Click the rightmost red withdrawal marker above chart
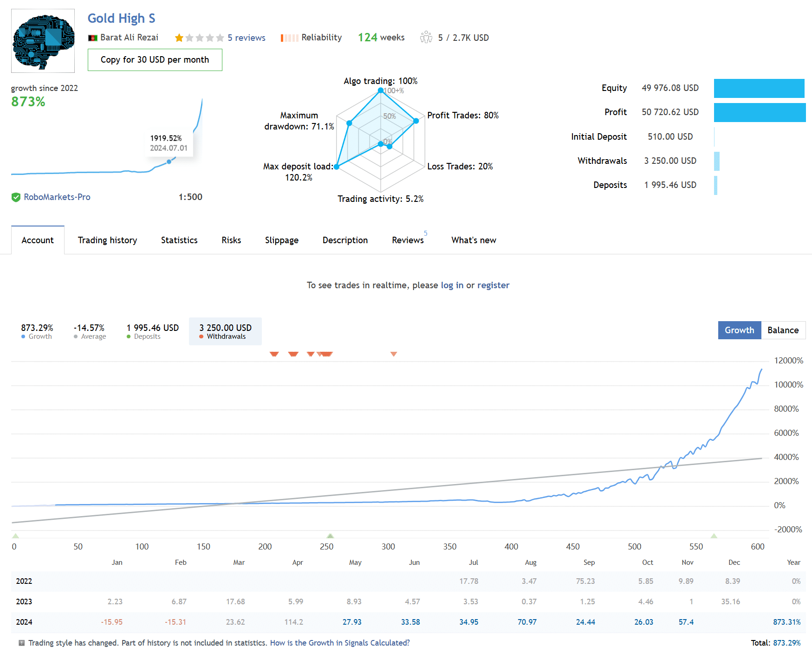This screenshot has height=653, width=812. [x=394, y=354]
